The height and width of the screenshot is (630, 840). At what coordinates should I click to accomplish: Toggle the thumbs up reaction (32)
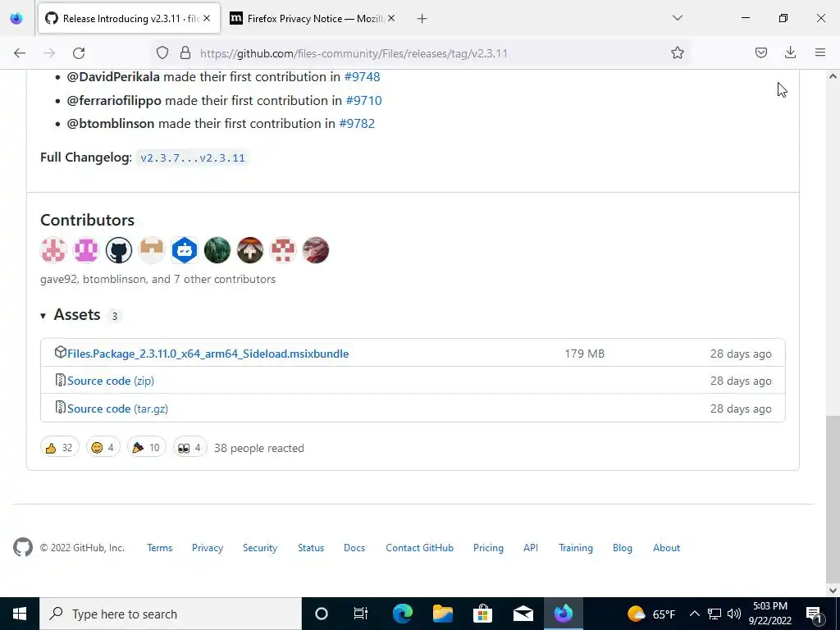click(59, 447)
